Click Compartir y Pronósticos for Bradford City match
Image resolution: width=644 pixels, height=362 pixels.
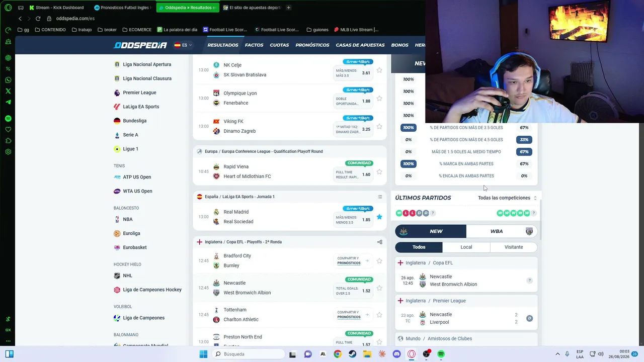(353, 260)
